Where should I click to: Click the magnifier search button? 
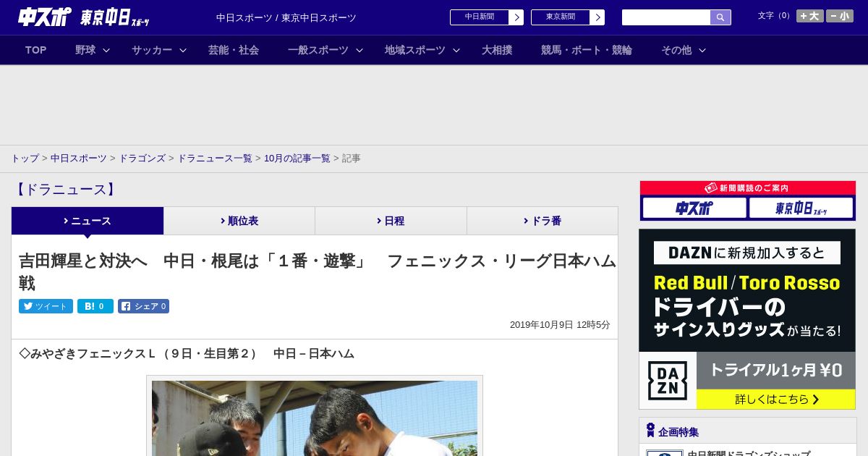[x=720, y=17]
